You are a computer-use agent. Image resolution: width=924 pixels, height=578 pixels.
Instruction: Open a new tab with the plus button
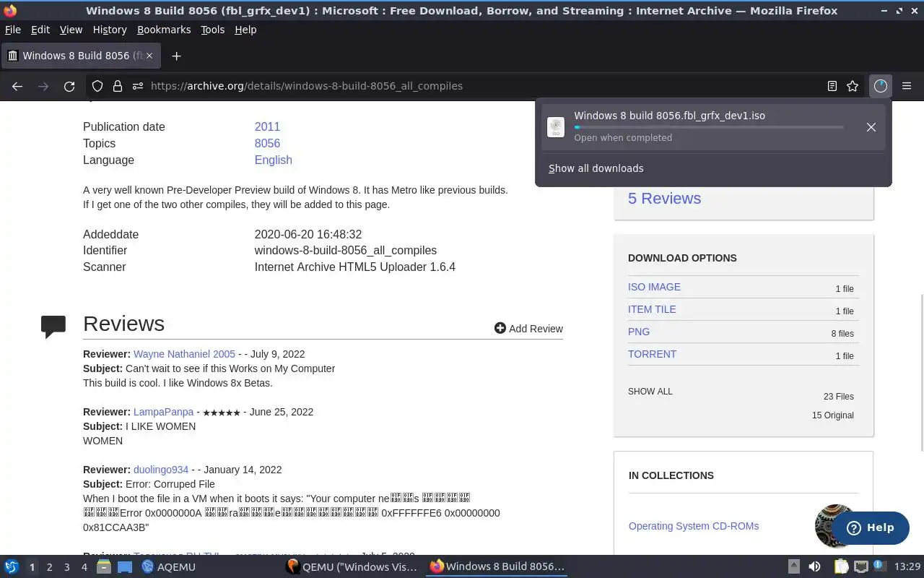click(x=176, y=56)
